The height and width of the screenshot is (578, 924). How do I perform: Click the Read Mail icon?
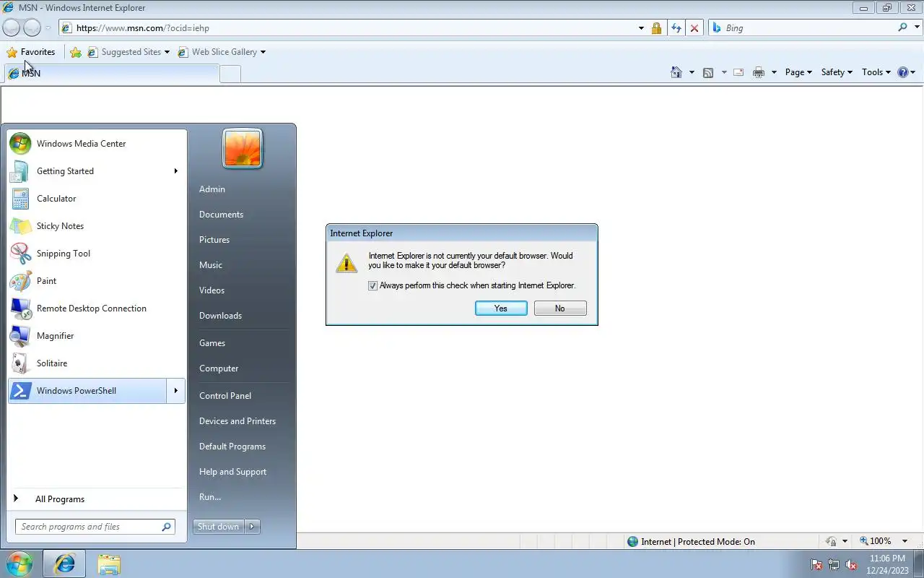738,72
